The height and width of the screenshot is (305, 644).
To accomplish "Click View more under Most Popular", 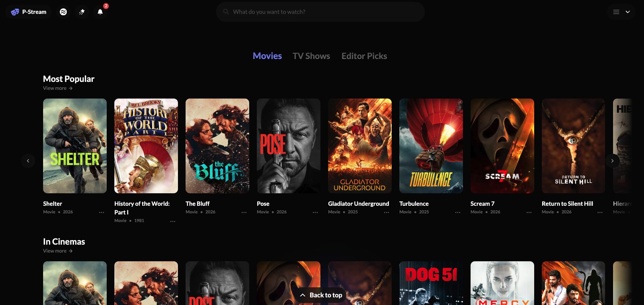I will tap(58, 88).
